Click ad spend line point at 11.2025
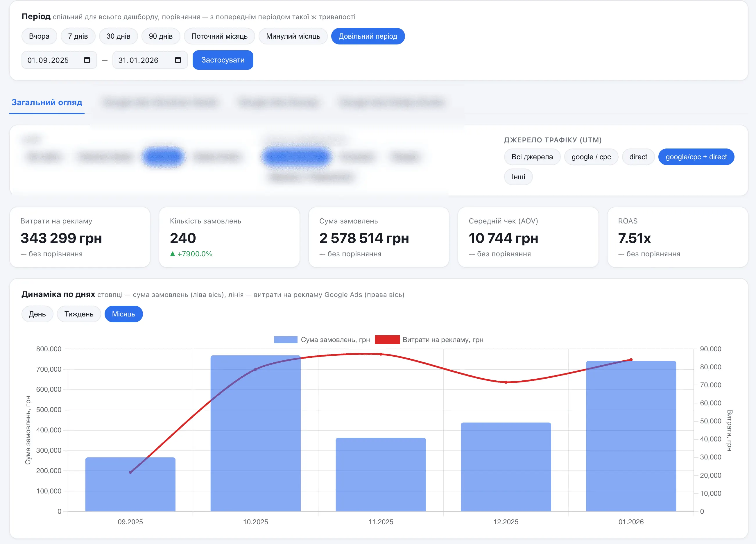Image resolution: width=756 pixels, height=544 pixels. tap(381, 354)
